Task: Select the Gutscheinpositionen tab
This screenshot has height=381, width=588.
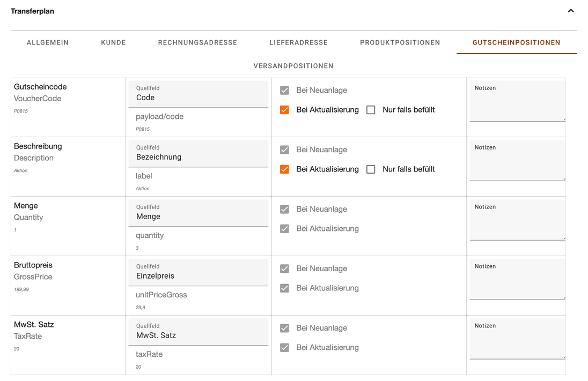Action: [516, 43]
